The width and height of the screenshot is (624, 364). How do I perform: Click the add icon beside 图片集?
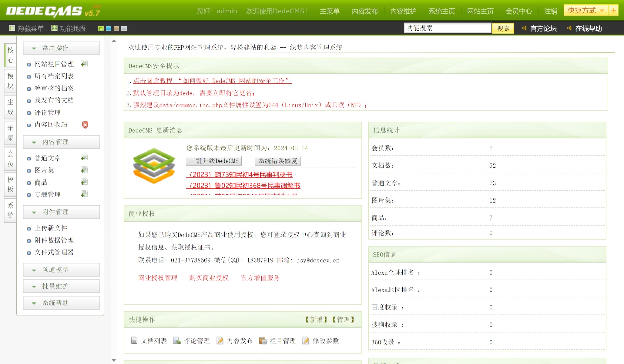[84, 170]
